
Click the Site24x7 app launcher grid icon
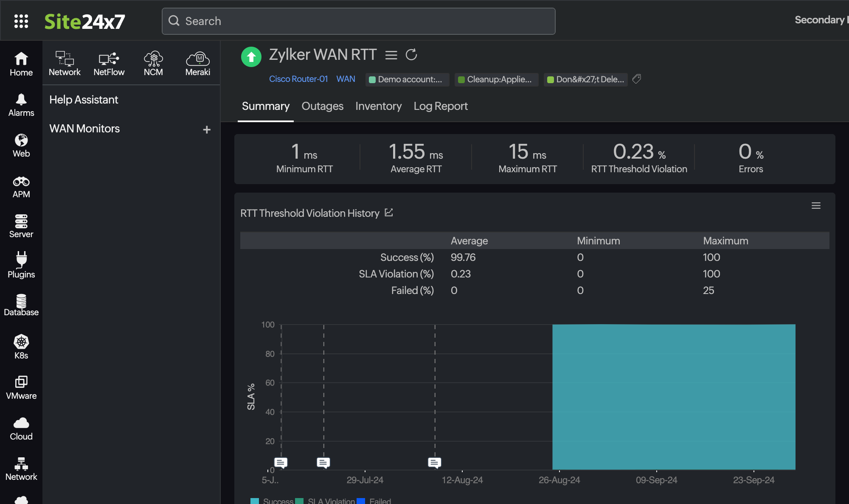click(x=21, y=21)
